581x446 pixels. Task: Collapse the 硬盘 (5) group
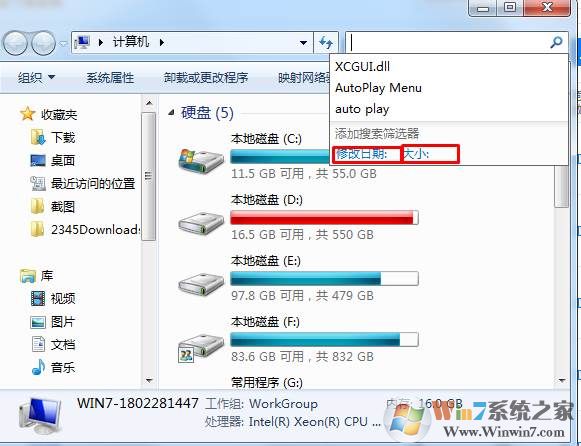[171, 113]
